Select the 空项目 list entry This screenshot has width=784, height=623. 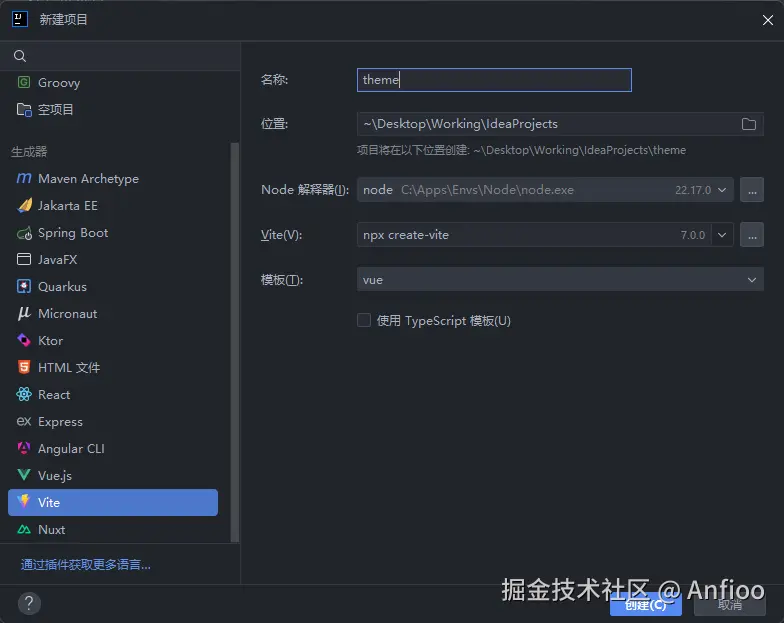(x=56, y=110)
